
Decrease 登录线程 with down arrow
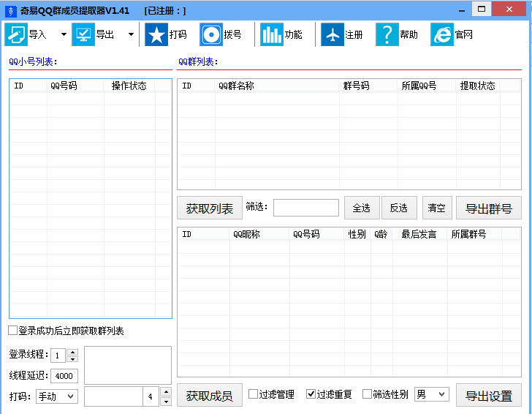point(72,359)
